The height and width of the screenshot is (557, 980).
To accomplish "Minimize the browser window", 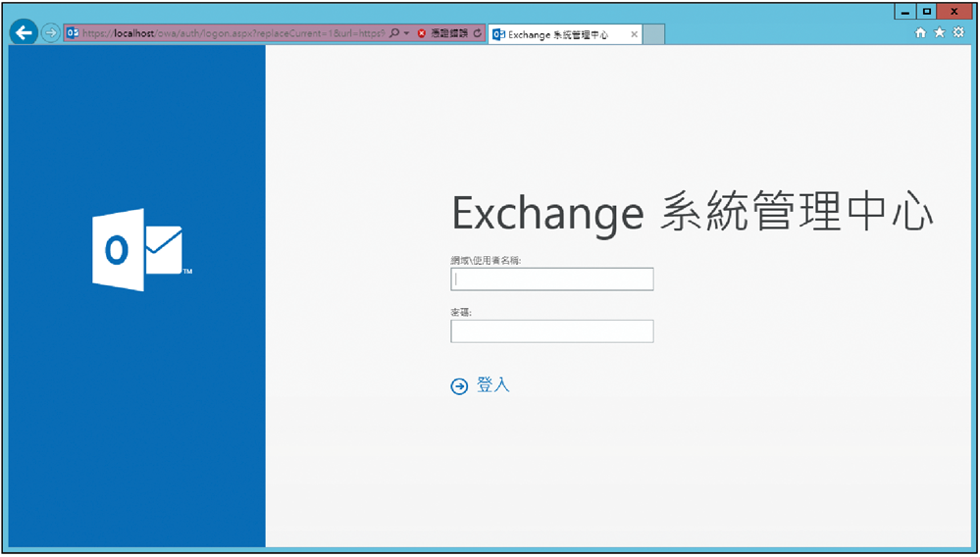I will pos(905,12).
